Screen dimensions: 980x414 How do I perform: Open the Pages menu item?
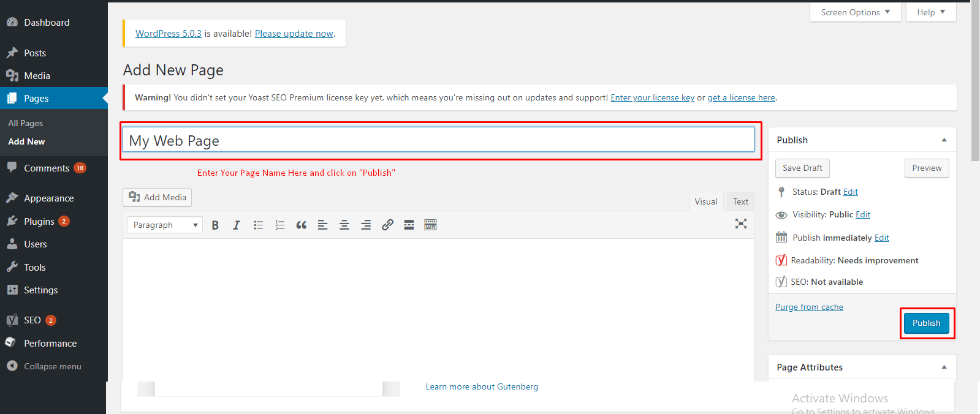54,98
